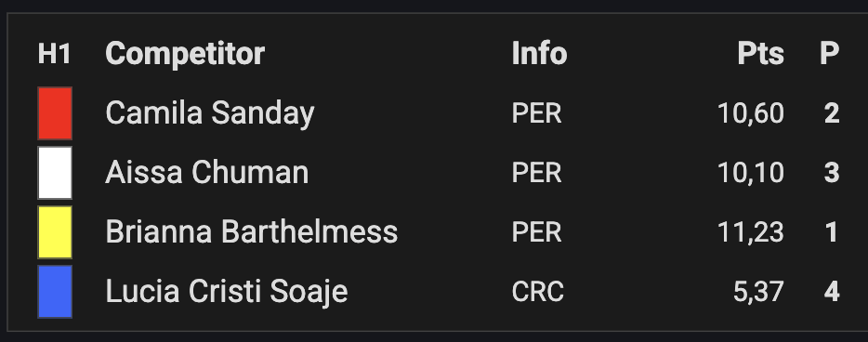Click the 10,10 points score
This screenshot has width=868, height=342.
(751, 173)
